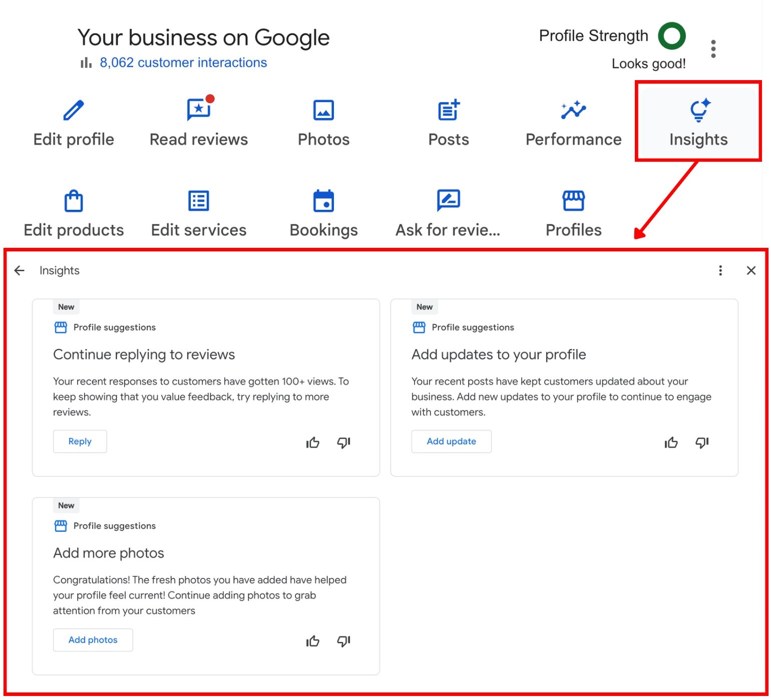This screenshot has height=700, width=771.
Task: Open the 8,062 customer interactions link
Action: click(183, 63)
